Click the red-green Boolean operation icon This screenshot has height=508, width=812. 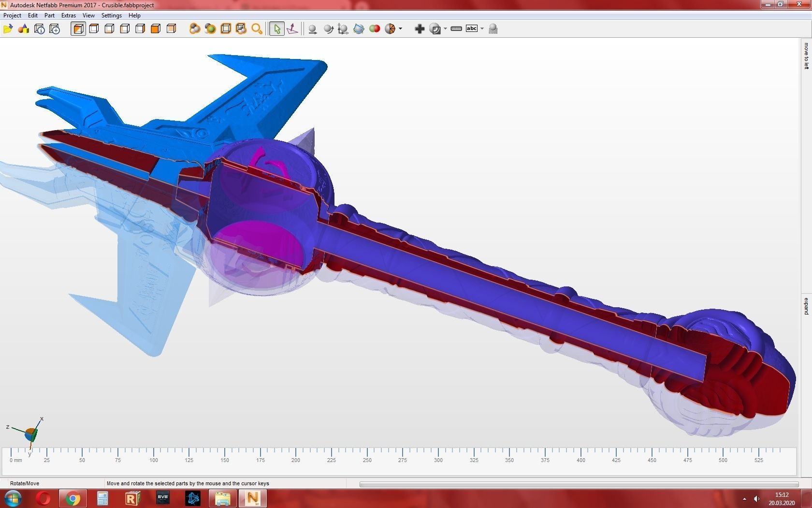pos(374,29)
